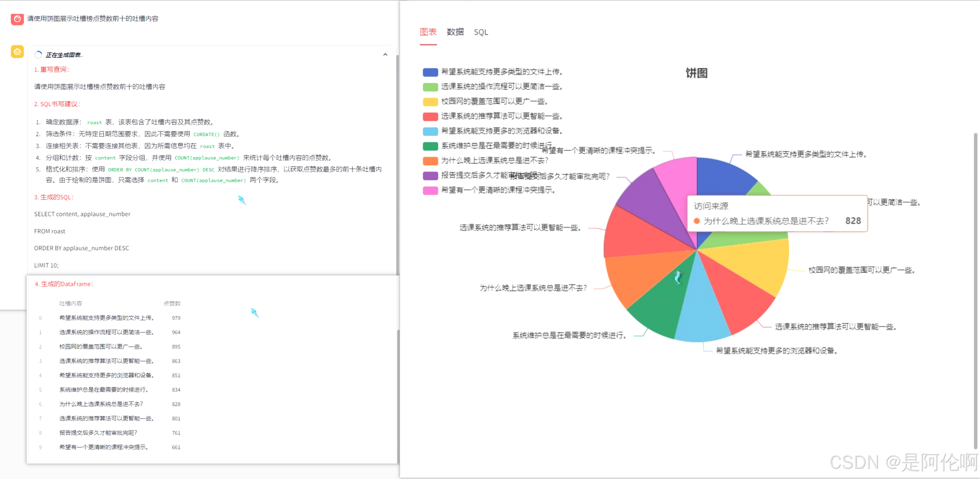Click the light blue legend swatch for 浏览器和设备

coord(430,131)
